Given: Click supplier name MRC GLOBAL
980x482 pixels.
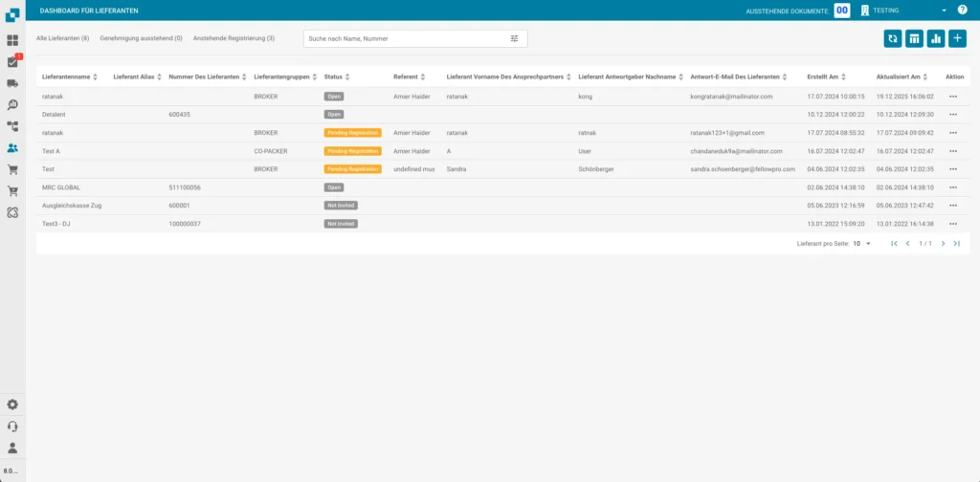Looking at the screenshot, I should (60, 187).
